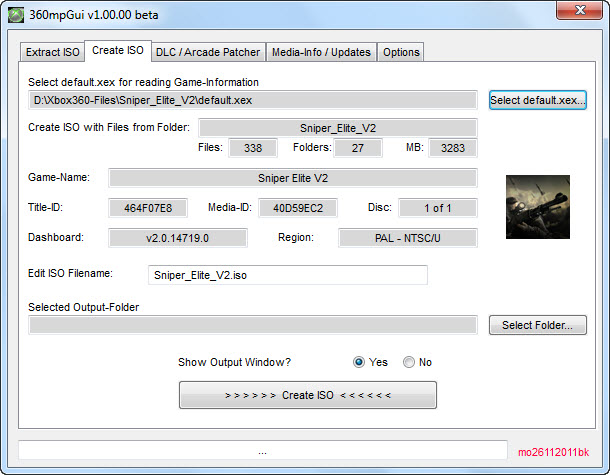This screenshot has height=475, width=610.
Task: Click the Show Output Window? label
Action: pyautogui.click(x=234, y=362)
